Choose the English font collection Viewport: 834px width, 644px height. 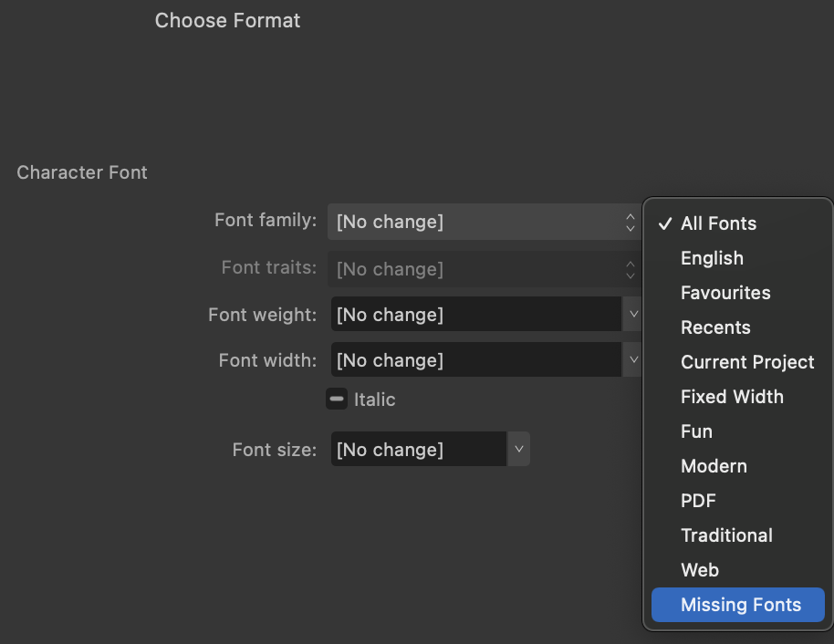(712, 258)
